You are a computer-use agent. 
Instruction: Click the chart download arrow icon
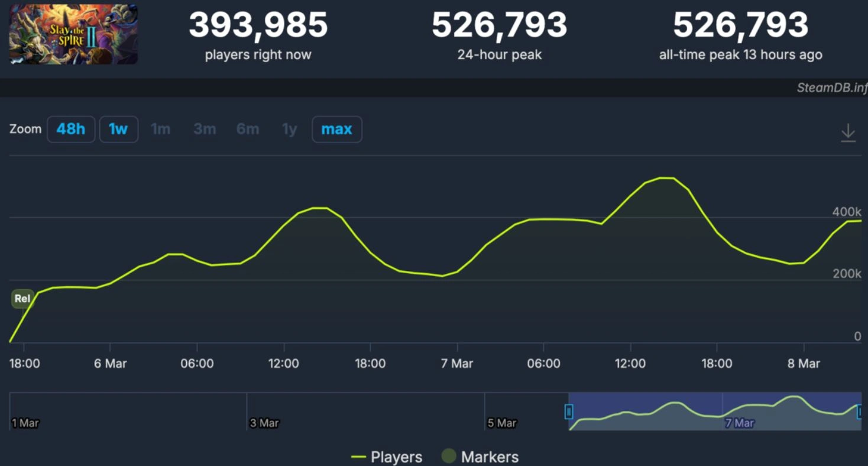tap(848, 132)
